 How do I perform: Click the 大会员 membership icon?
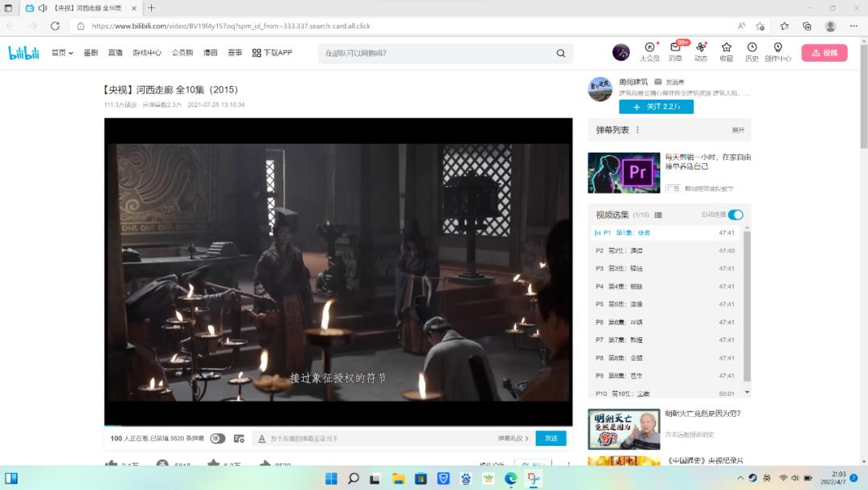(x=649, y=50)
